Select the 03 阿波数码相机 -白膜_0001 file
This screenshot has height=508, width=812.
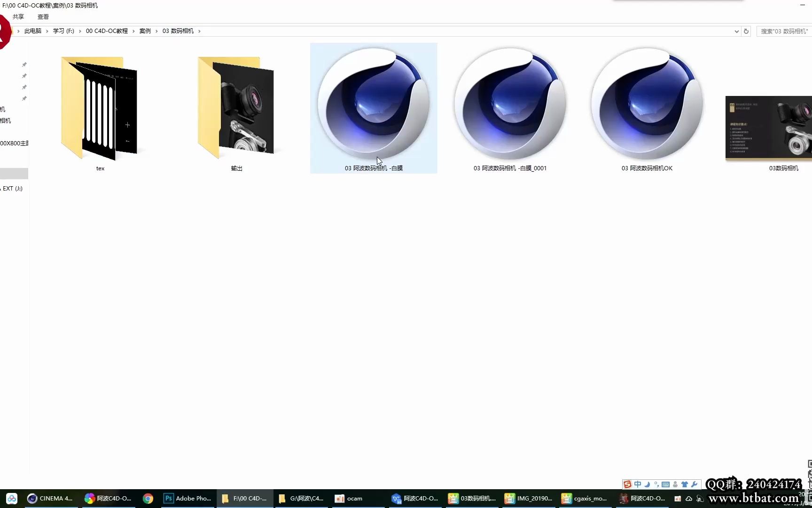click(x=510, y=109)
